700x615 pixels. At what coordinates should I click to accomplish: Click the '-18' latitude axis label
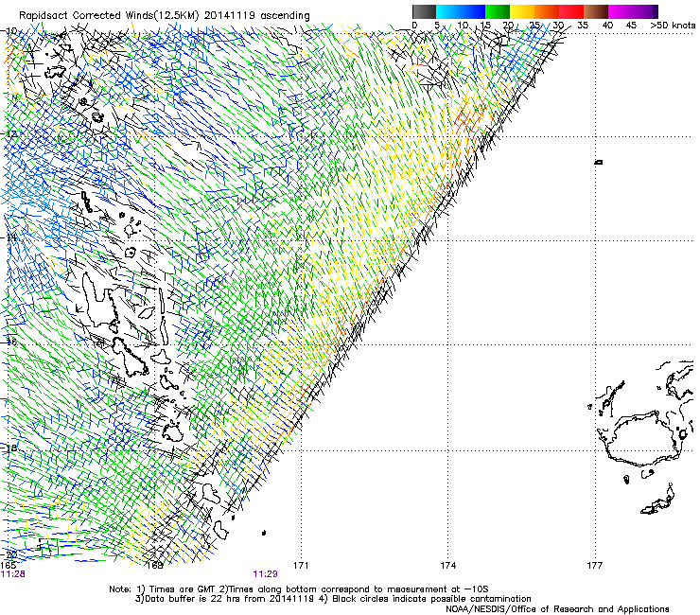(9, 448)
